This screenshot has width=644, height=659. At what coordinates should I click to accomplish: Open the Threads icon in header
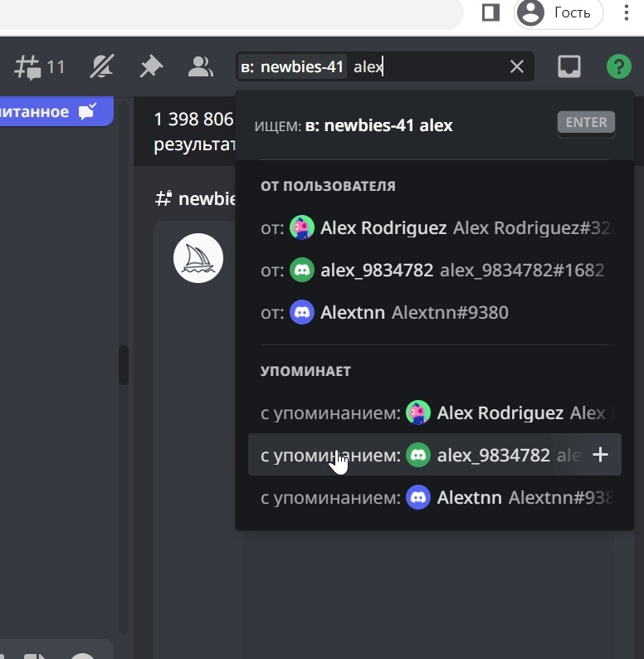[28, 66]
